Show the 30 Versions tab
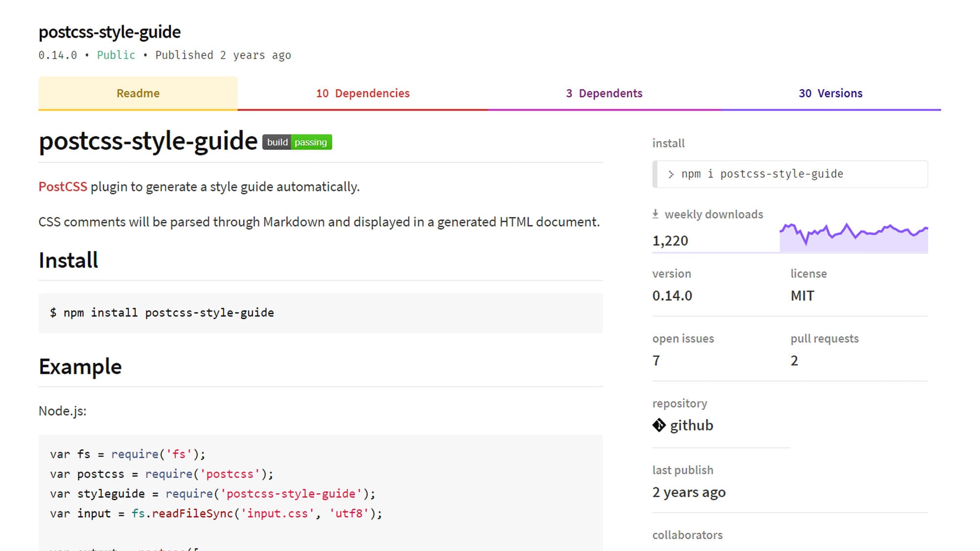Screen dimensions: 980x551 tap(831, 93)
